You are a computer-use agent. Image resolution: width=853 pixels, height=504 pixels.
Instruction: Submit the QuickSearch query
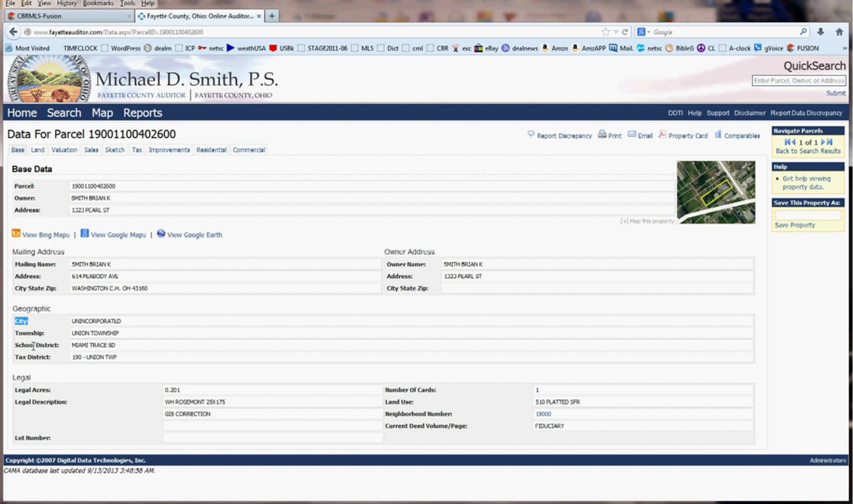pos(836,93)
